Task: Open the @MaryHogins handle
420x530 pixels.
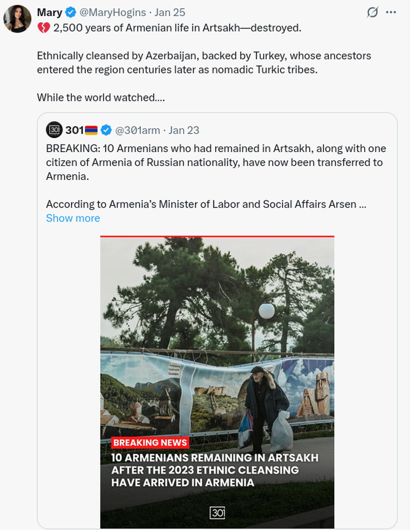Action: [x=111, y=12]
